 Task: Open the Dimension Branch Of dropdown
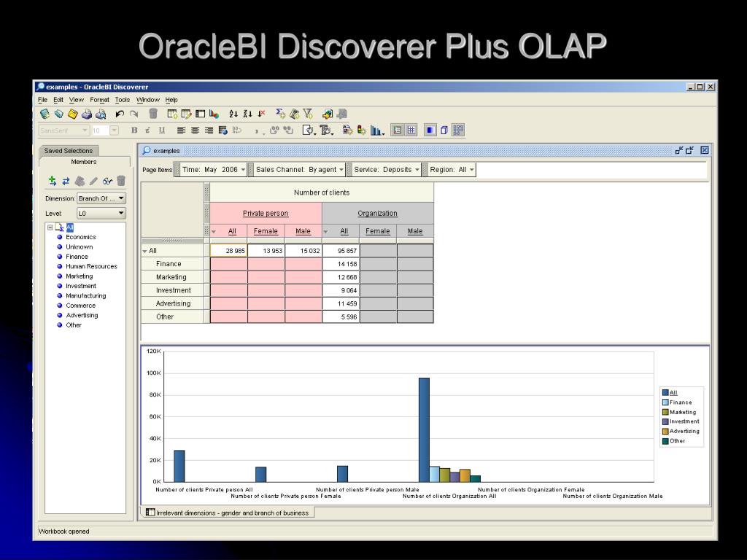tap(101, 198)
